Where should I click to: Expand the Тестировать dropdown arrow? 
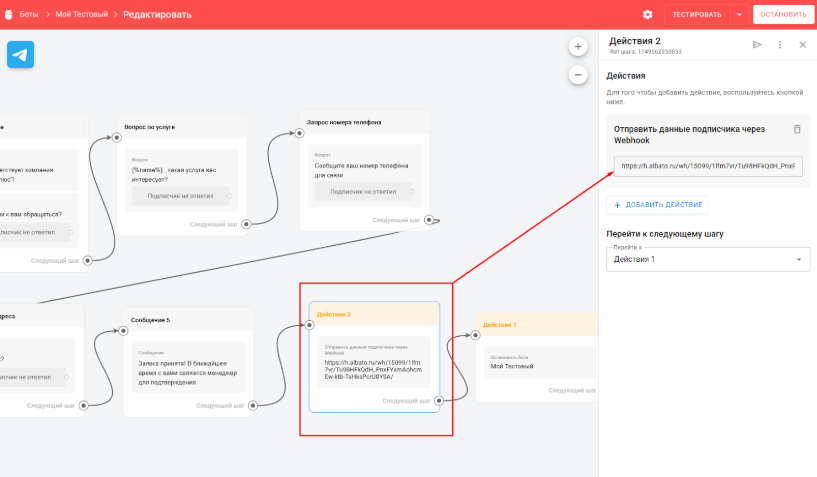740,15
